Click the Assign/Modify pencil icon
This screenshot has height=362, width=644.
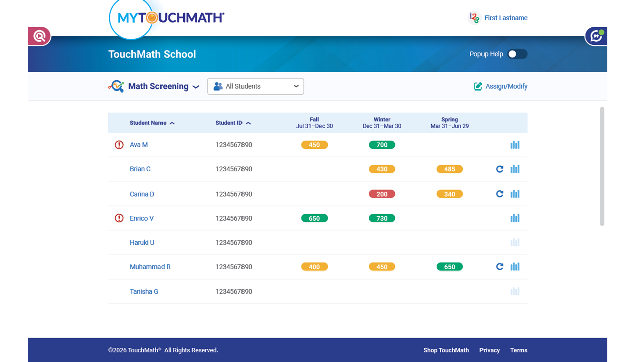tap(478, 86)
